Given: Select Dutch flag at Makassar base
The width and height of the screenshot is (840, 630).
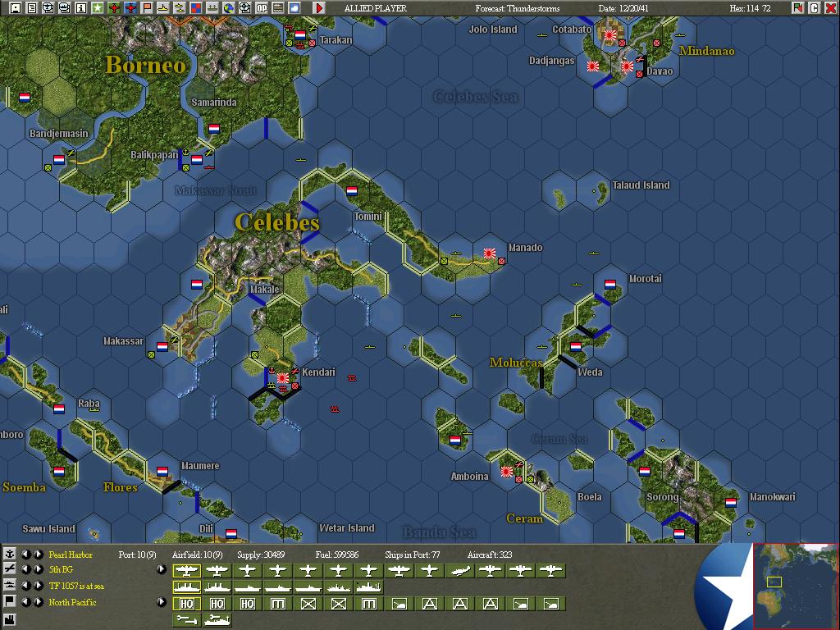Looking at the screenshot, I should [x=162, y=347].
